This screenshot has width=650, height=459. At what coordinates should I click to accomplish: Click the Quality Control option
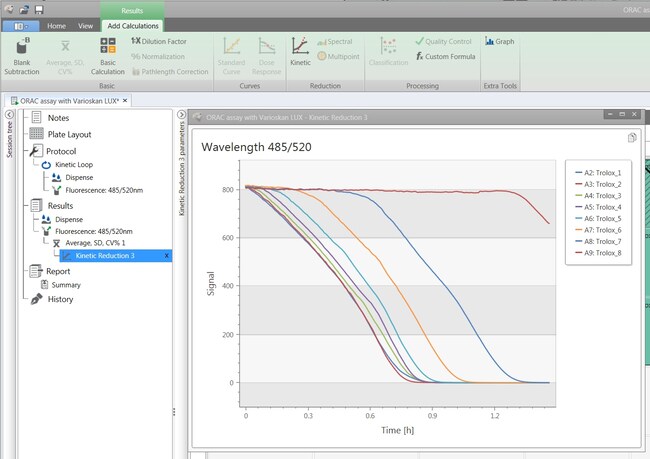pyautogui.click(x=444, y=41)
